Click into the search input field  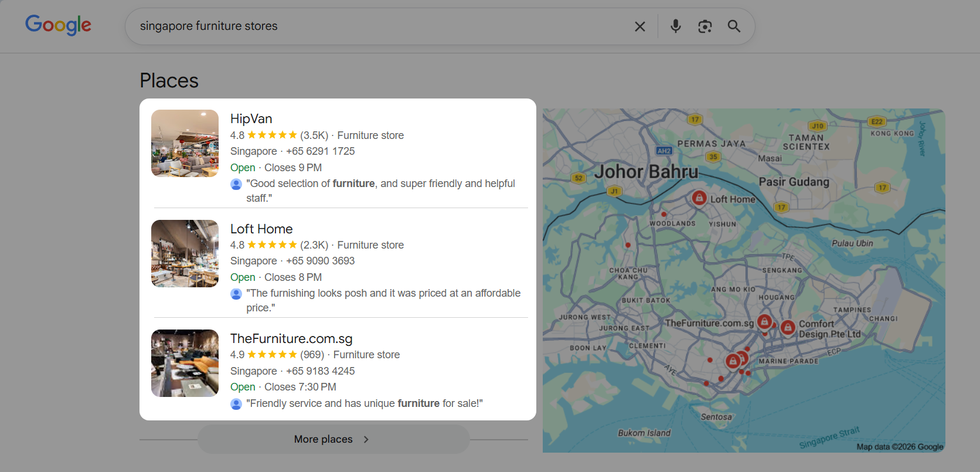pyautogui.click(x=375, y=26)
